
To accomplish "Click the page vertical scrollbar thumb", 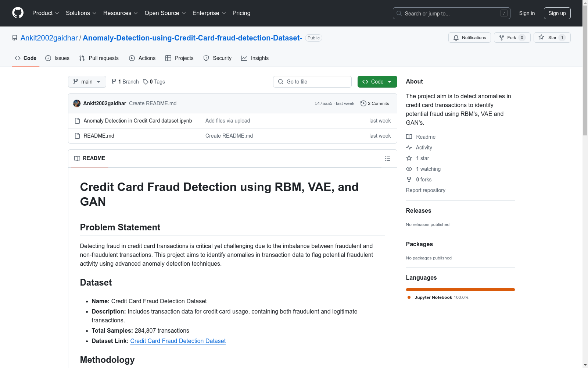I will [x=585, y=70].
